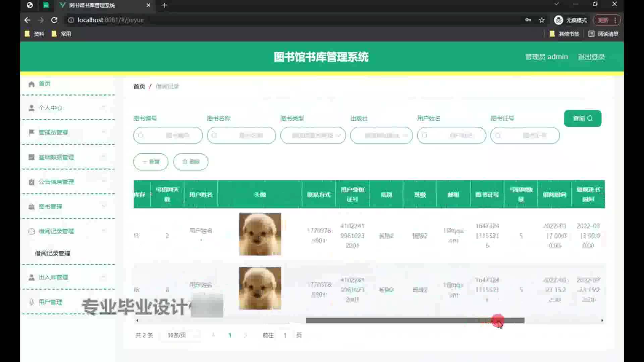Open 用户管理 sidebar menu
Screen dimensions: 644x362
tap(50, 302)
